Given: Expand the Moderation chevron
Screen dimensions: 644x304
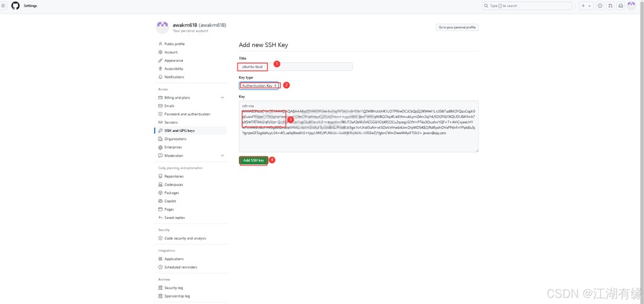Looking at the screenshot, I should 222,156.
